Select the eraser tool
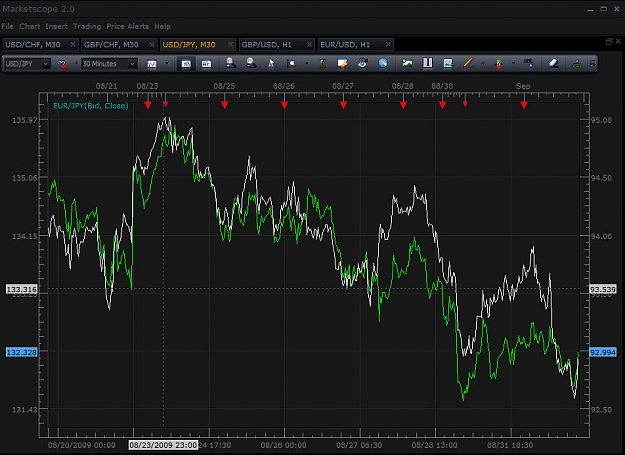The width and height of the screenshot is (625, 455). [x=554, y=63]
